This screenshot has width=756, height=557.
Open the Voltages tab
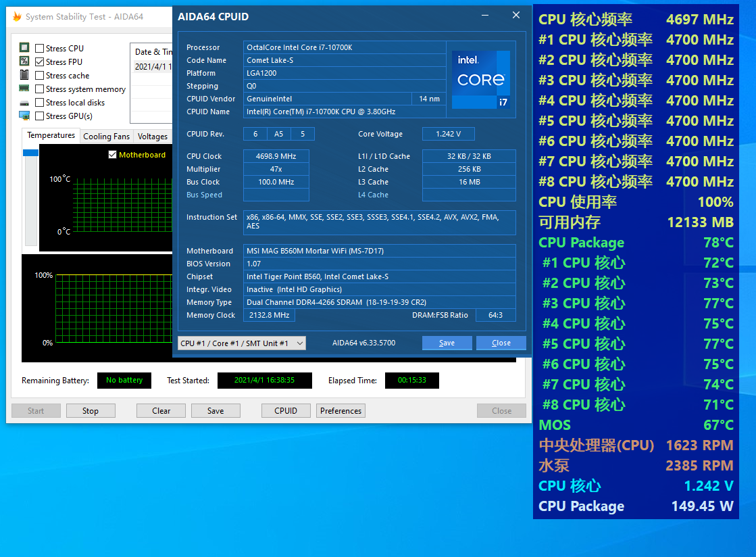tap(153, 137)
